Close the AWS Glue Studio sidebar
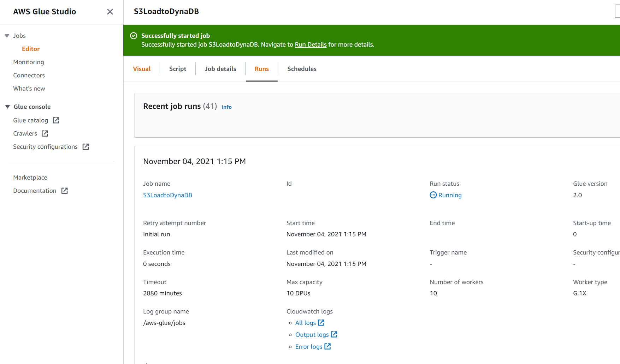Screen dimensions: 620x364 click(x=110, y=12)
